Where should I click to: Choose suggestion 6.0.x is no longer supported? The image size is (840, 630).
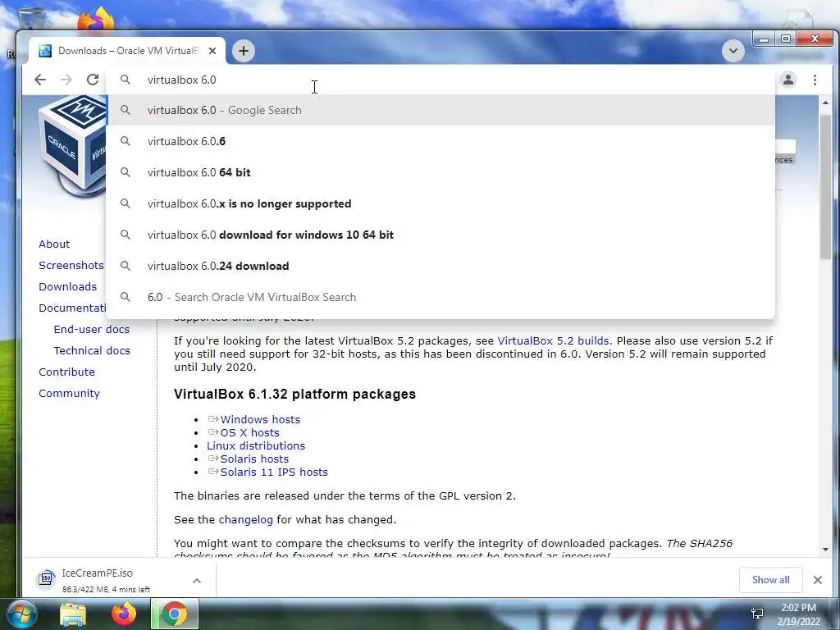[x=441, y=203]
